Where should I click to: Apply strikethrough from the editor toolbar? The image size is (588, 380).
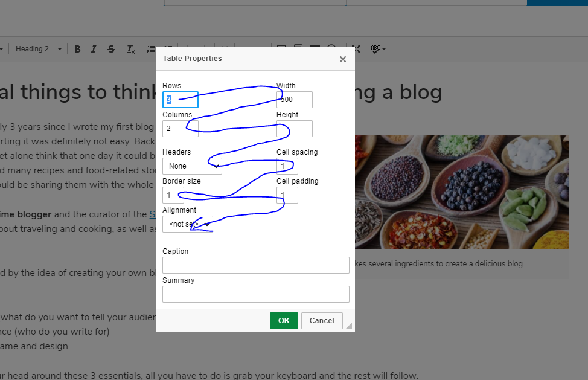111,49
